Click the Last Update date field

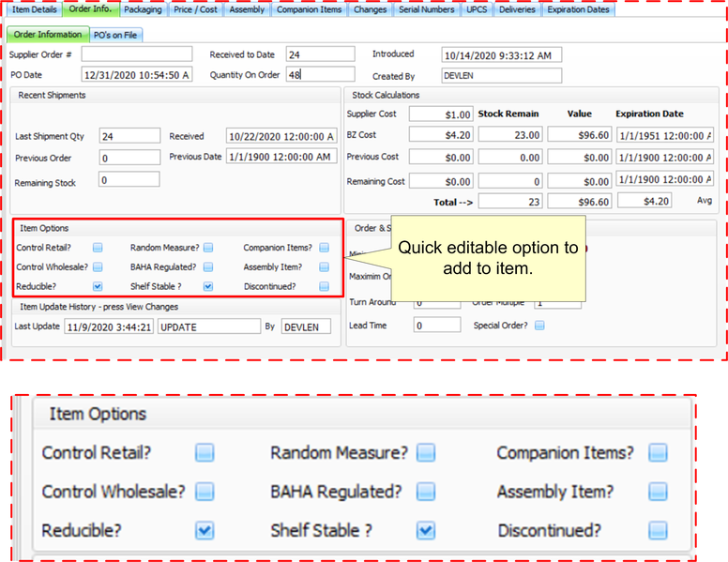(109, 327)
